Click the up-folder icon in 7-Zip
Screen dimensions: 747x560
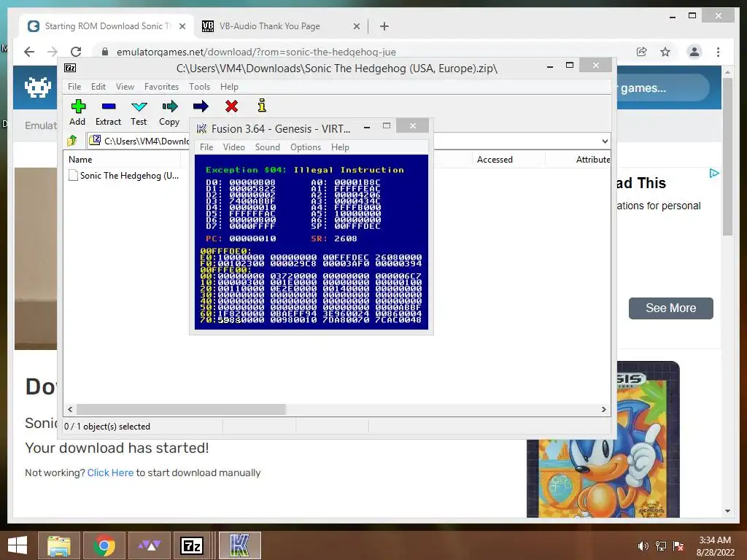72,141
